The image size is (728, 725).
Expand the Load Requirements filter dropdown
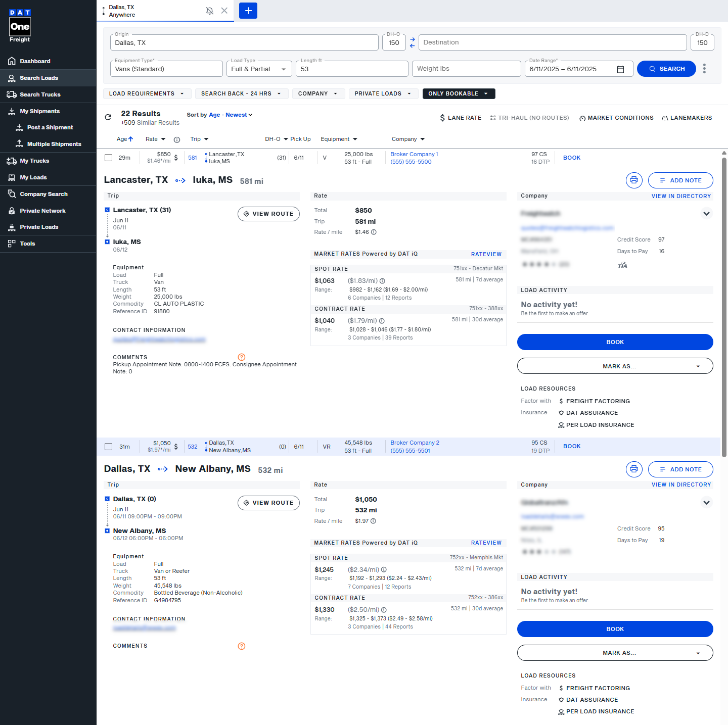(147, 93)
